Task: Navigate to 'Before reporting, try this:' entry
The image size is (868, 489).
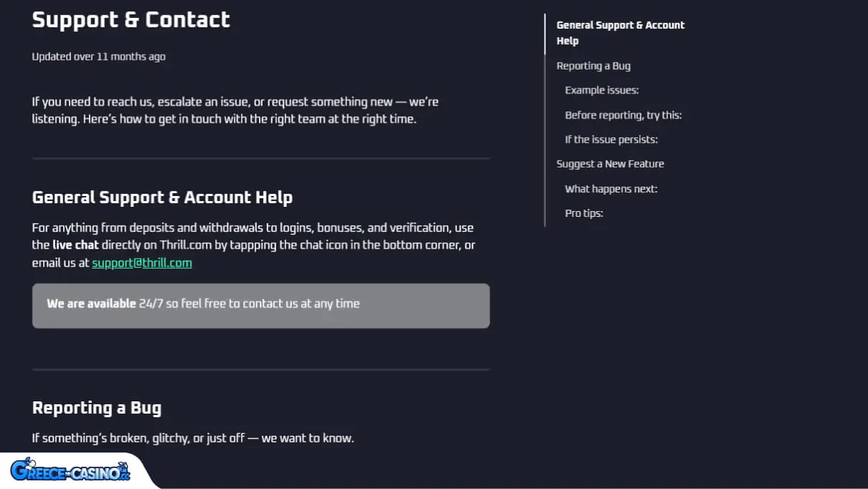Action: 623,115
